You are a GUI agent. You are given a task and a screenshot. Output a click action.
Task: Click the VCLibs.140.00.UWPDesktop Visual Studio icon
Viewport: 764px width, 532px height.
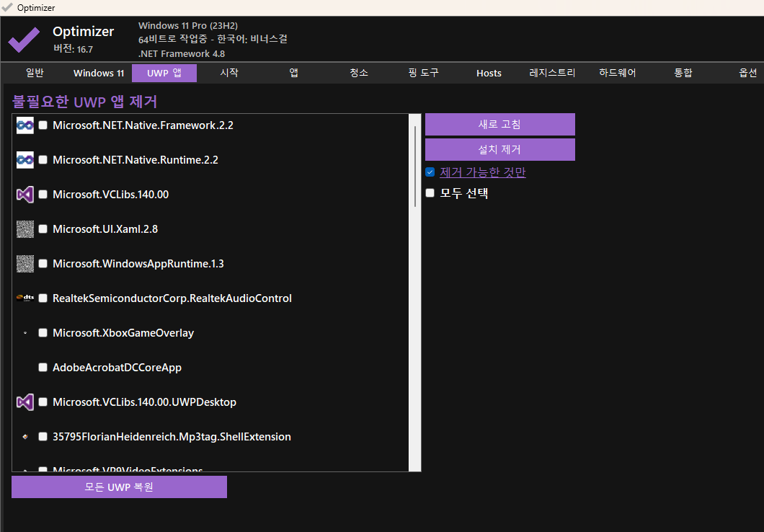tap(25, 402)
